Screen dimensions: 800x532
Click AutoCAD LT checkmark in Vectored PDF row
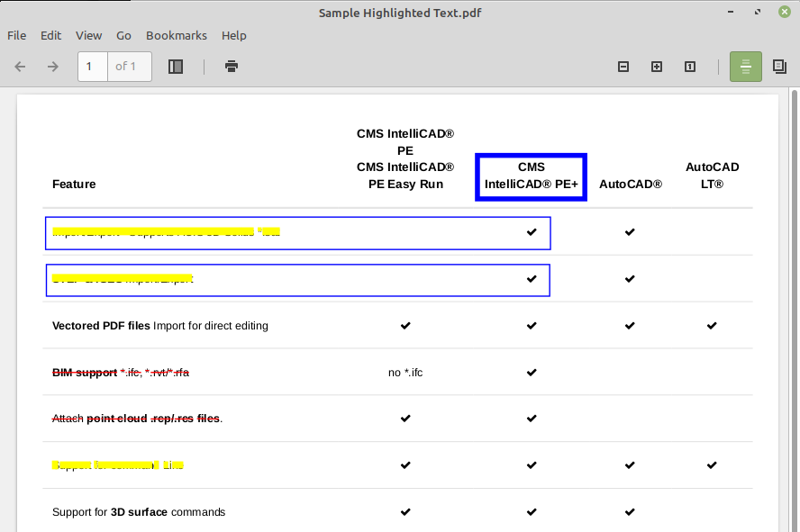(712, 325)
